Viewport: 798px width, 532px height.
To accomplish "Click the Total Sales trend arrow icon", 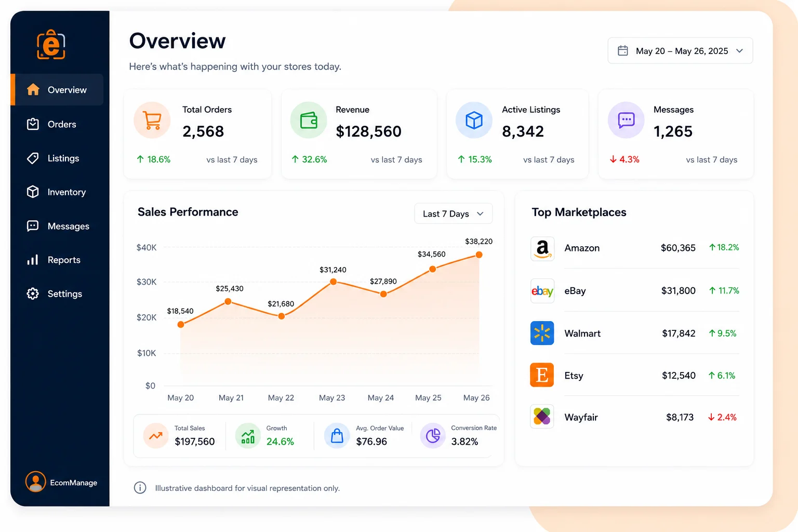I will [156, 435].
